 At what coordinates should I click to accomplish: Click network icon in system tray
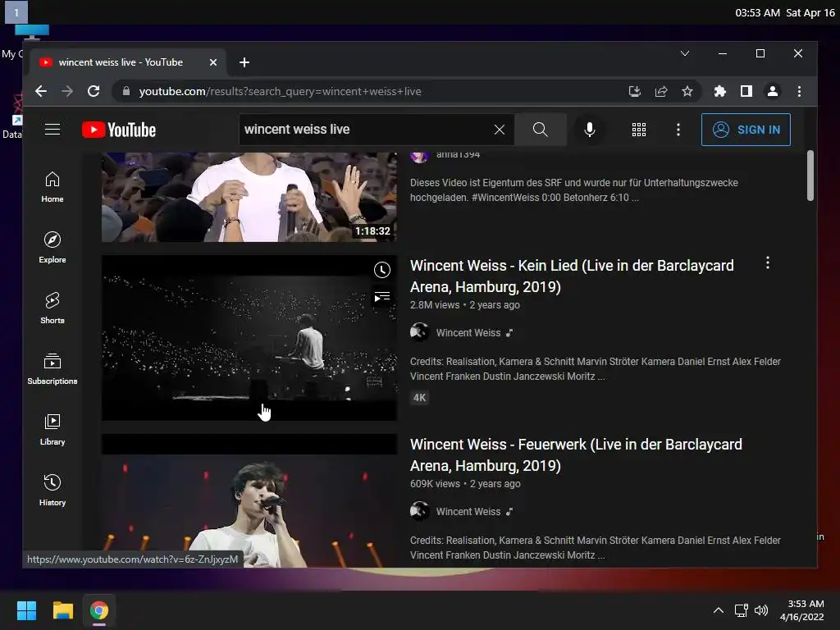click(742, 610)
